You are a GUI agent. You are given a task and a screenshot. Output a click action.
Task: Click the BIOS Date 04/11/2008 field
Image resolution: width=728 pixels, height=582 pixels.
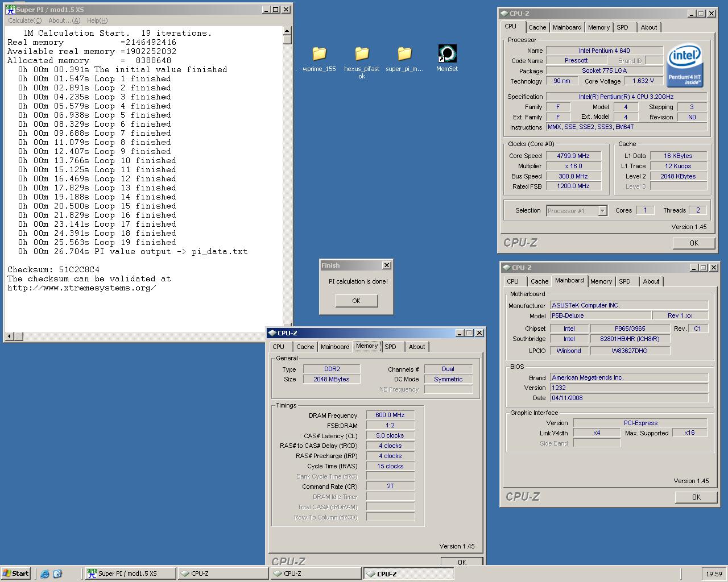pyautogui.click(x=628, y=398)
